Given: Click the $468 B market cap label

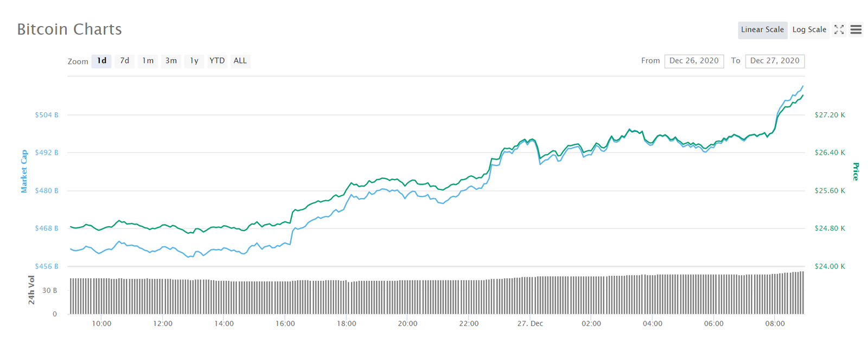Looking at the screenshot, I should coord(47,228).
